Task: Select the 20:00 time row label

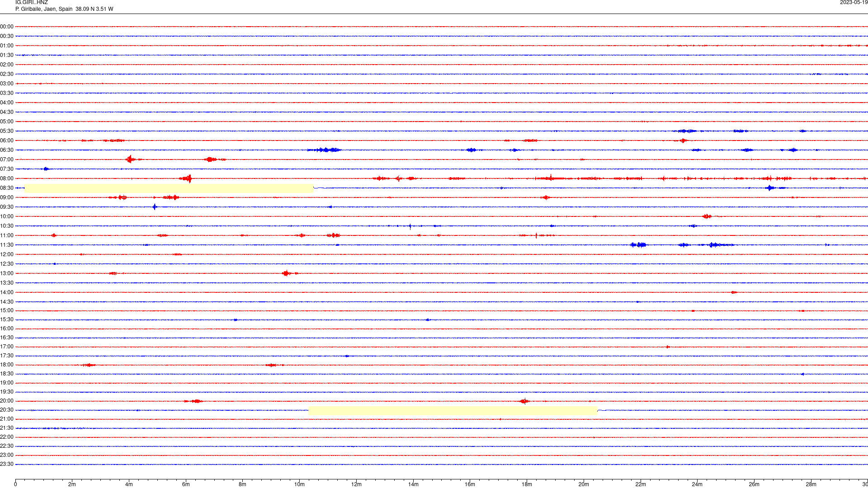Action: (x=7, y=401)
